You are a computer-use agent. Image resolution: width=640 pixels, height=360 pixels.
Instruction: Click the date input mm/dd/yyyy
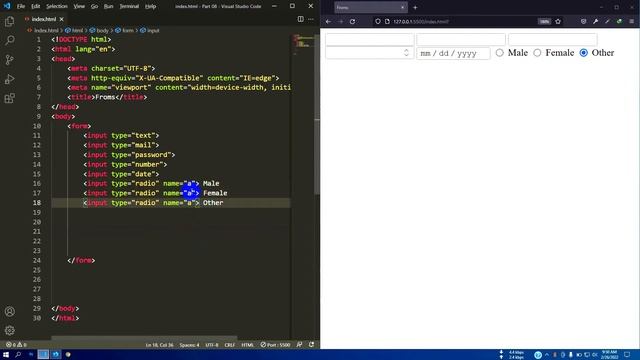[453, 53]
